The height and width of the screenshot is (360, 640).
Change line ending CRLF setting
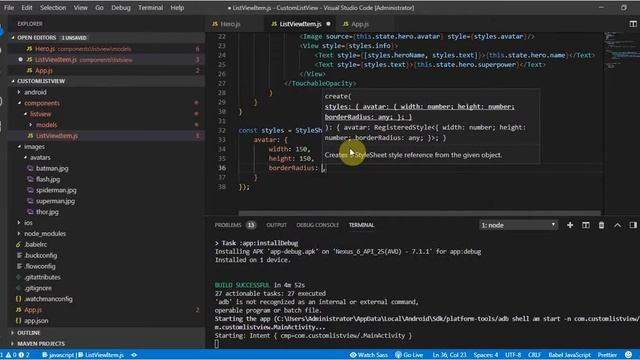(534, 355)
